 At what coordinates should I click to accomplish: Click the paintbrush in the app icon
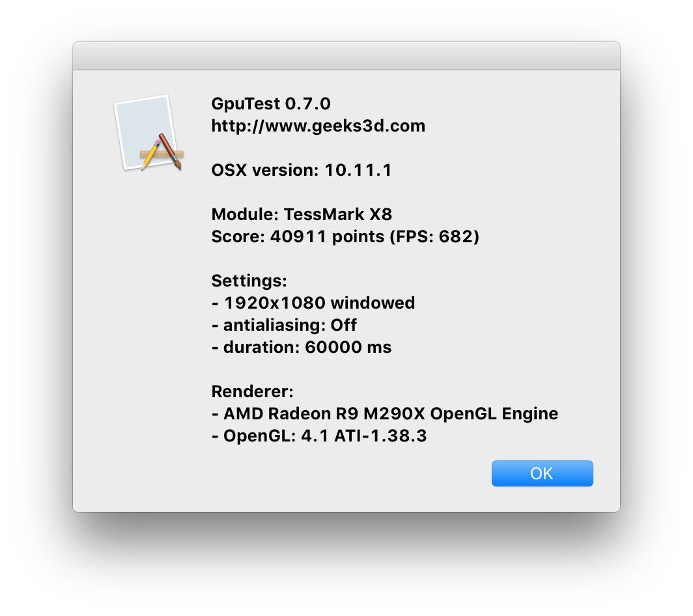170,152
